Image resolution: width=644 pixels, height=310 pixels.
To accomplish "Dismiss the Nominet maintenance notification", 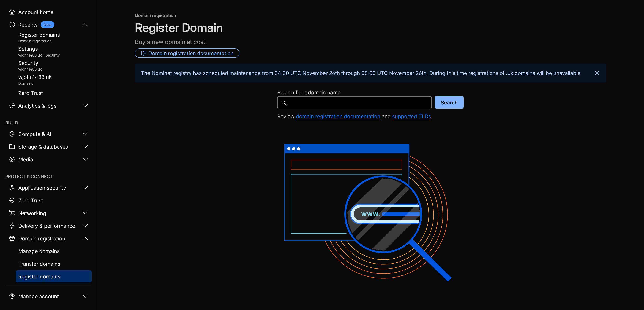I will 597,73.
